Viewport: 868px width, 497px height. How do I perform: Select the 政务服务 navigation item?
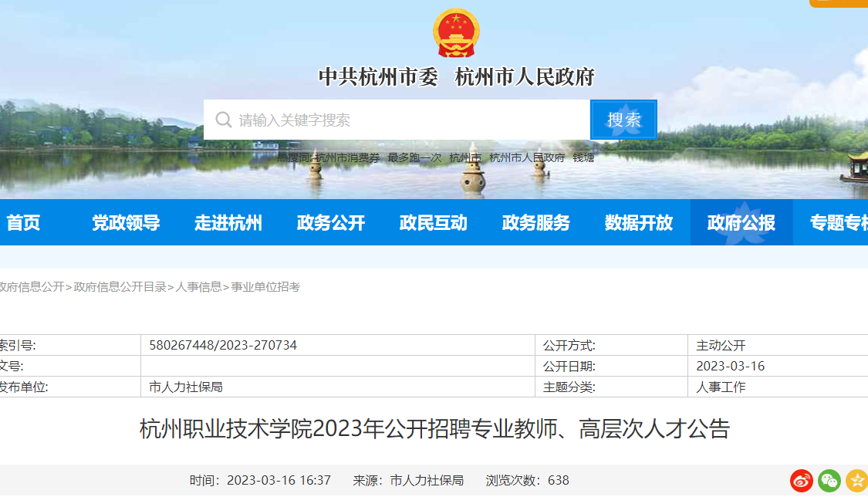coord(536,222)
